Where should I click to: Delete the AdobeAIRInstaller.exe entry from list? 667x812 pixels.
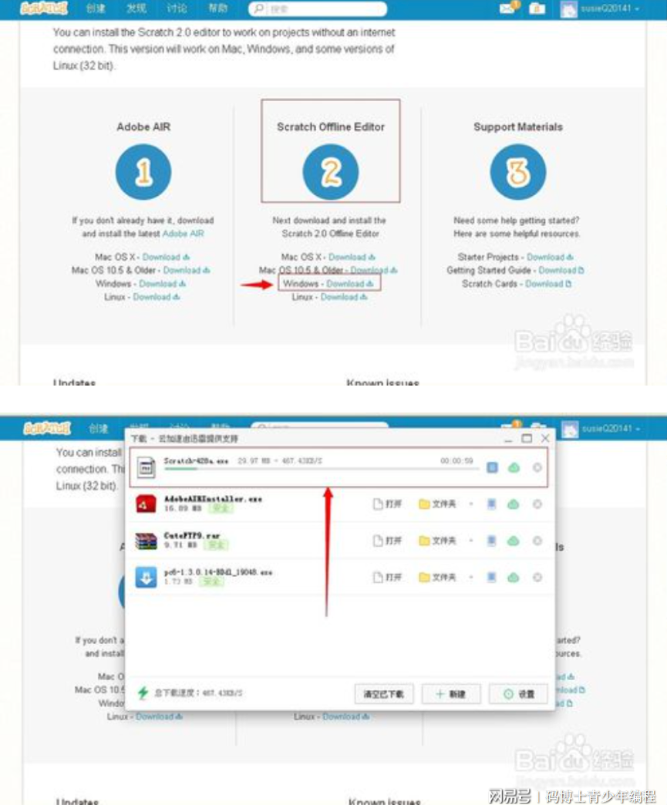[x=537, y=504]
